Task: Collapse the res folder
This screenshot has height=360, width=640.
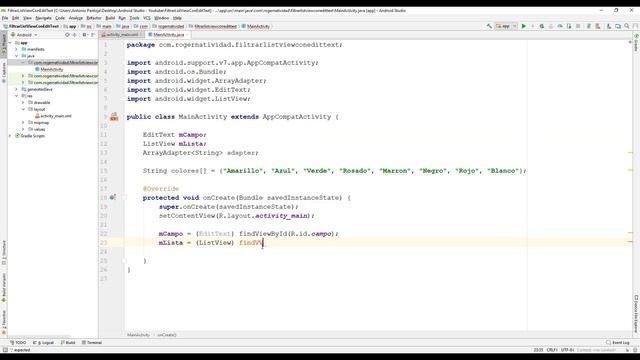Action: point(16,96)
